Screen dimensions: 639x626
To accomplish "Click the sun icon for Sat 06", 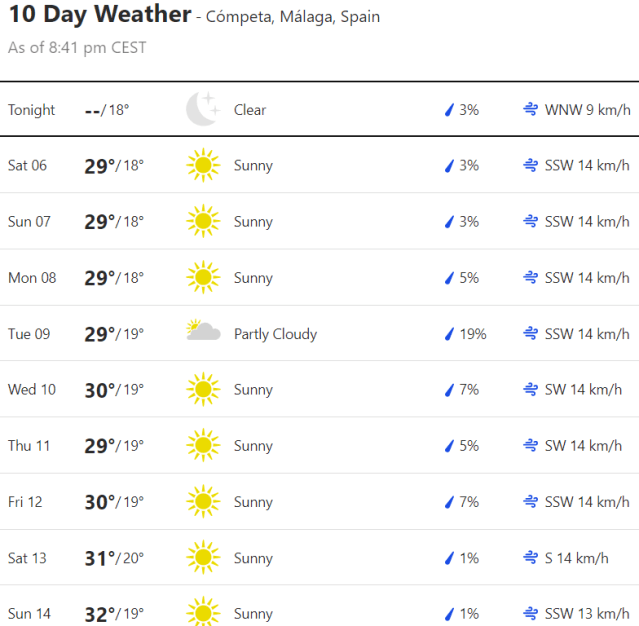I will coord(203,165).
